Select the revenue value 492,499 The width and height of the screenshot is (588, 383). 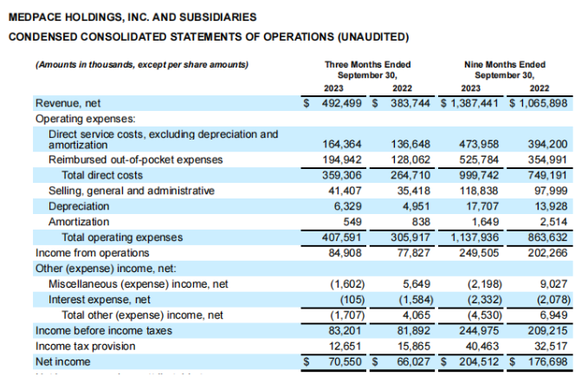pos(341,103)
